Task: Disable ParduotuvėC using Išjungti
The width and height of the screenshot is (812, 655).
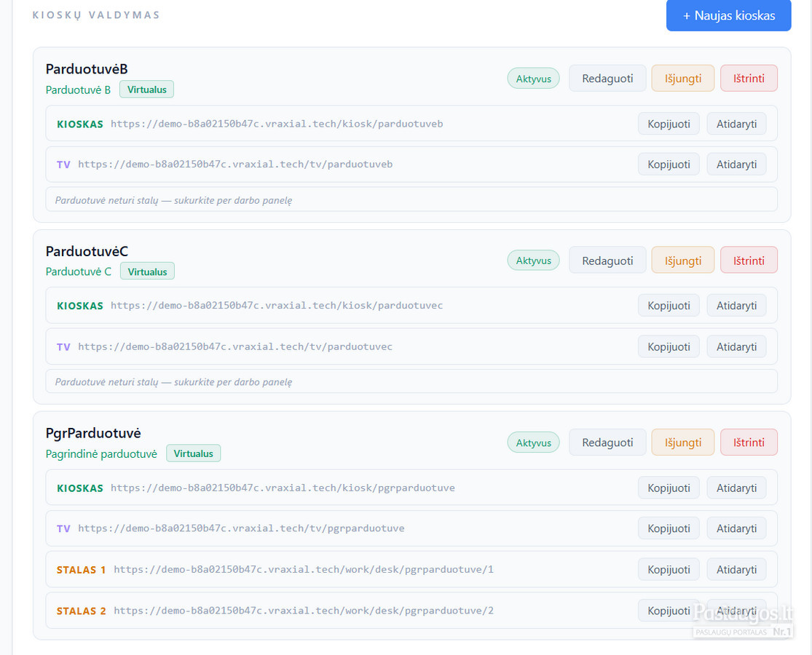Action: point(682,261)
